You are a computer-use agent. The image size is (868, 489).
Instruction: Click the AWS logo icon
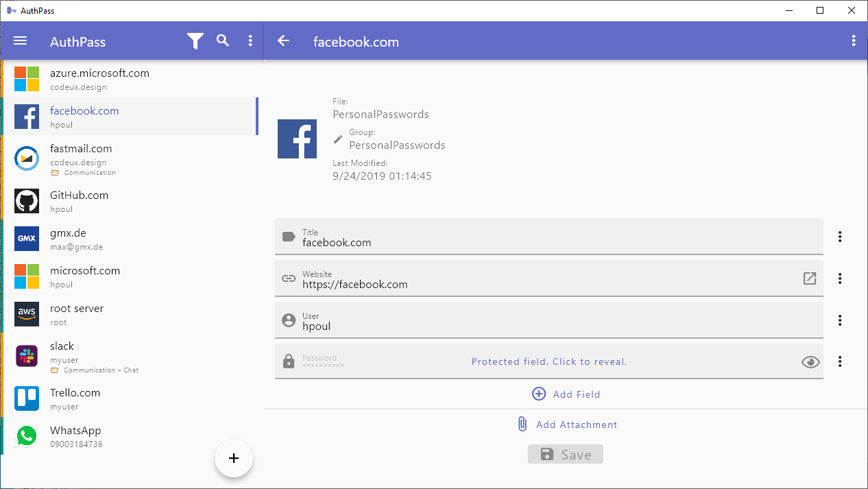(x=27, y=314)
